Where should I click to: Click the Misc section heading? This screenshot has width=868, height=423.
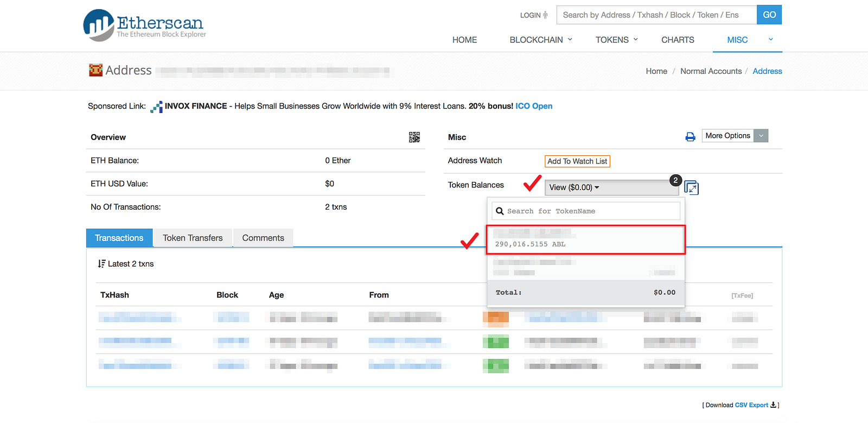coord(457,137)
